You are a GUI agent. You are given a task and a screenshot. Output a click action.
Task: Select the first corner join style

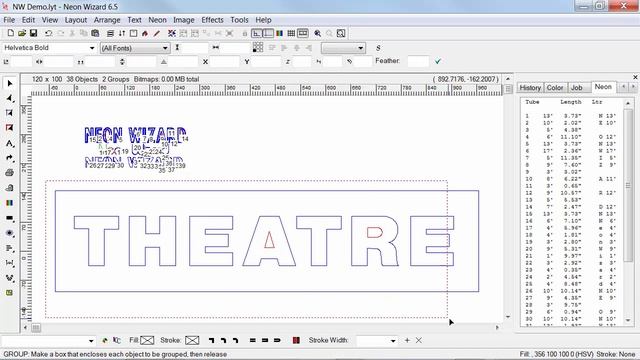click(x=211, y=340)
